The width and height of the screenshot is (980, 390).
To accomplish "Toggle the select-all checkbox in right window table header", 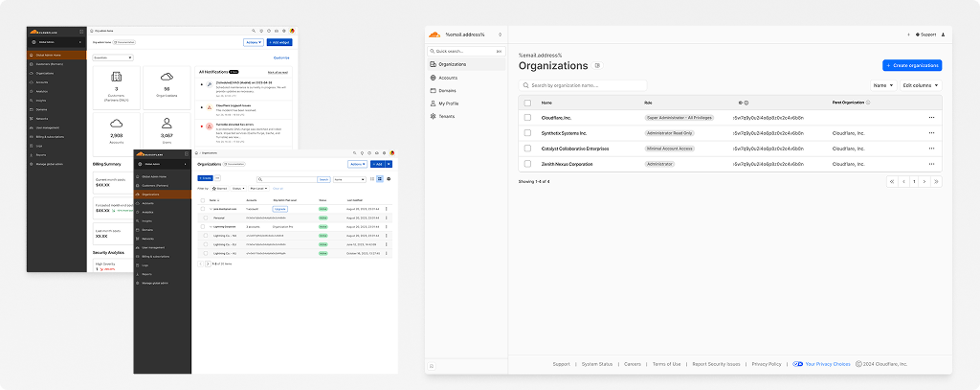I will tap(527, 103).
